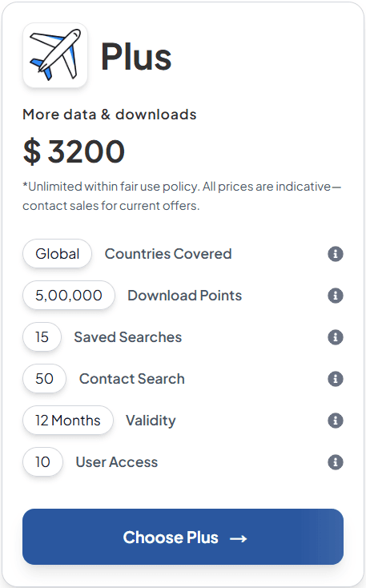Select the 50 contact search badge
The height and width of the screenshot is (588, 366).
44,378
